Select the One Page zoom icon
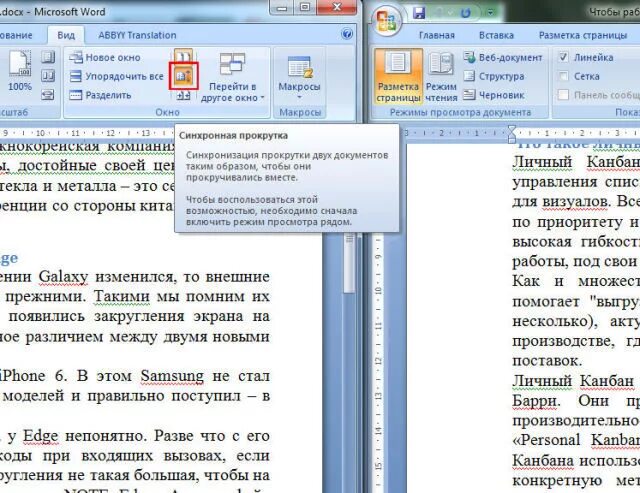The height and width of the screenshot is (493, 640). 48,57
